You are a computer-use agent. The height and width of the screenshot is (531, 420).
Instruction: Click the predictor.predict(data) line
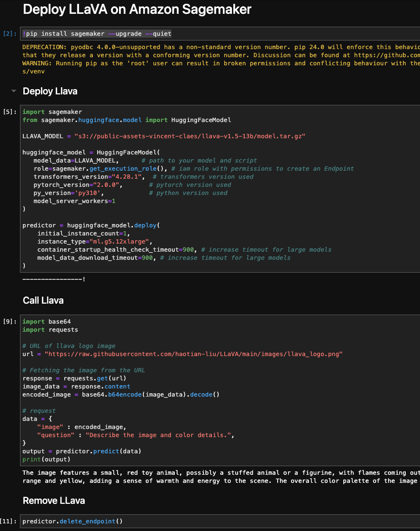82,451
